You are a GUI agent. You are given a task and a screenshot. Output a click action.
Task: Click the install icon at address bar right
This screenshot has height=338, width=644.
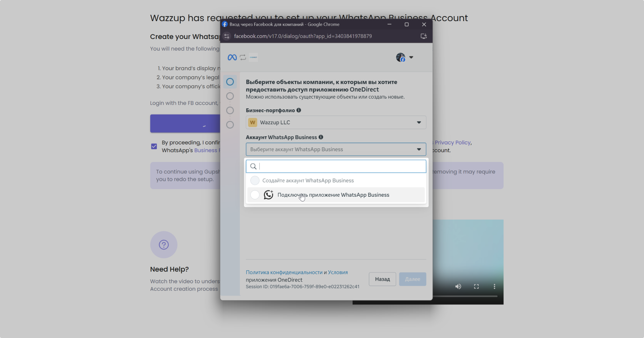(424, 36)
